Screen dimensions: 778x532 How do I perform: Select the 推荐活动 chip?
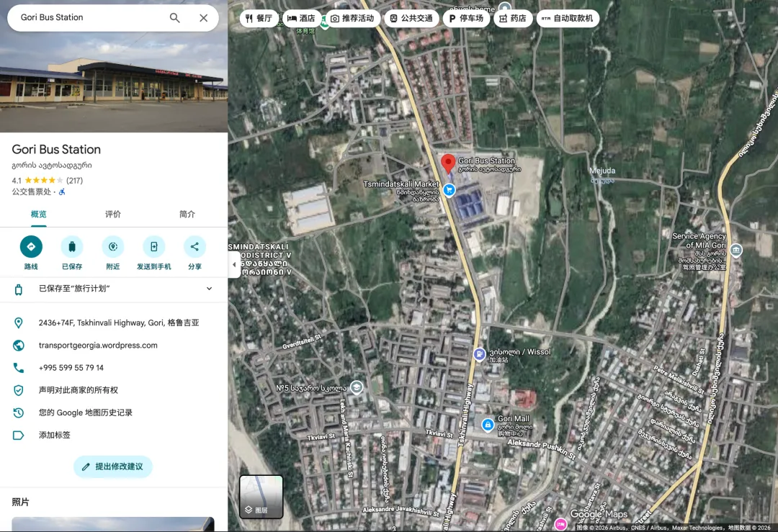click(x=352, y=18)
